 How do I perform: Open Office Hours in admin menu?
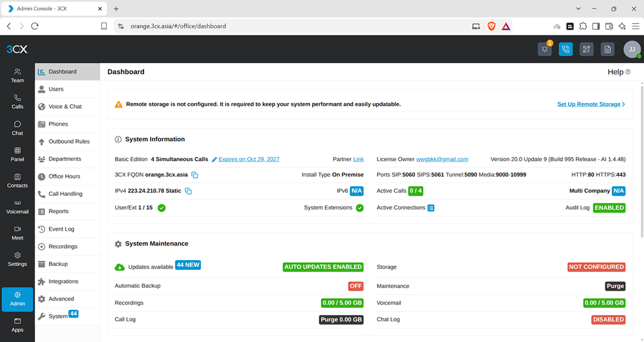click(68, 176)
